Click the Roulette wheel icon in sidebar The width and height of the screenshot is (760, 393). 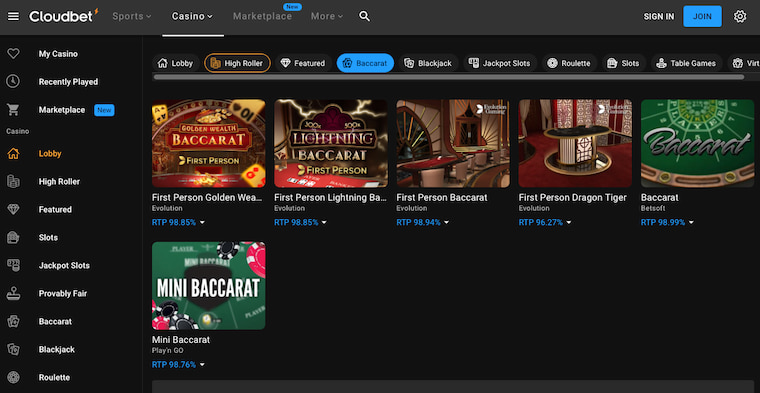click(x=13, y=377)
